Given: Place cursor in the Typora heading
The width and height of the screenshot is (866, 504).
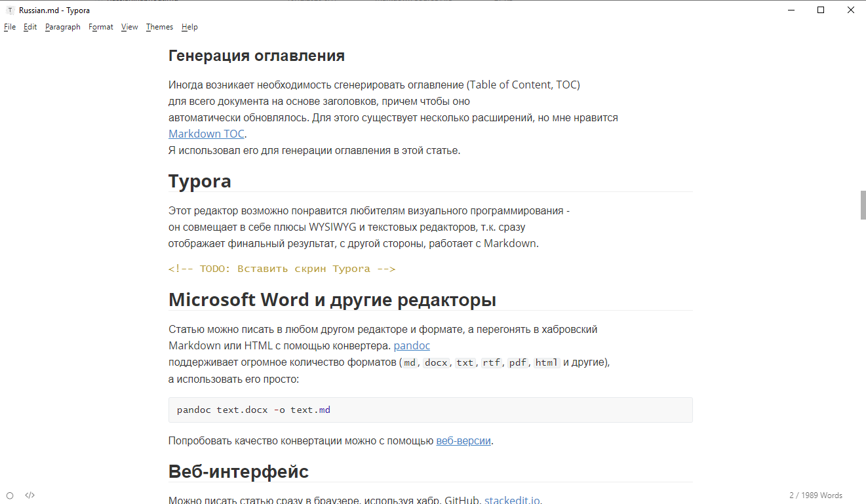Looking at the screenshot, I should [200, 181].
